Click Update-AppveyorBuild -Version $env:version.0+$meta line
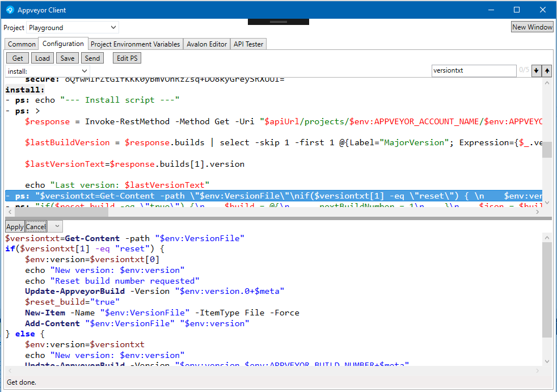The height and width of the screenshot is (392, 557). (x=154, y=292)
